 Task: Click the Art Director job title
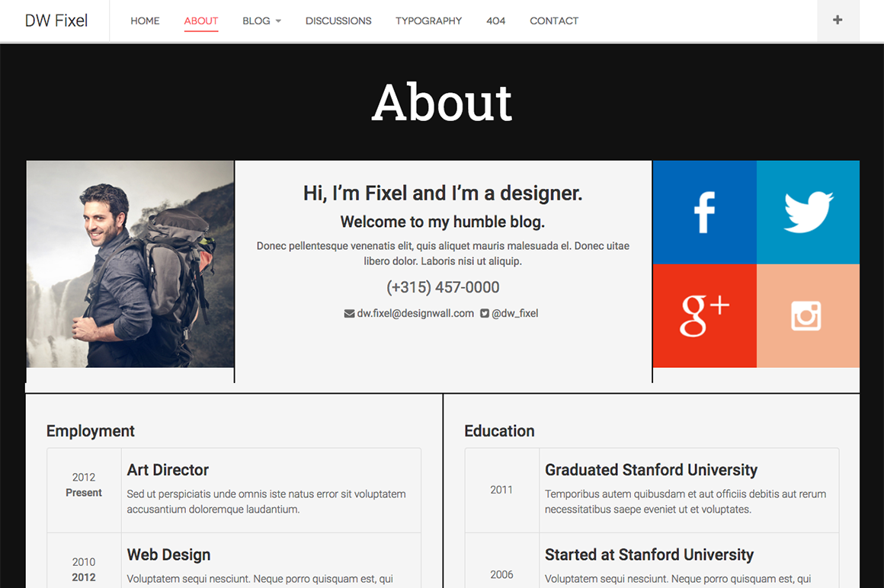[x=168, y=470]
